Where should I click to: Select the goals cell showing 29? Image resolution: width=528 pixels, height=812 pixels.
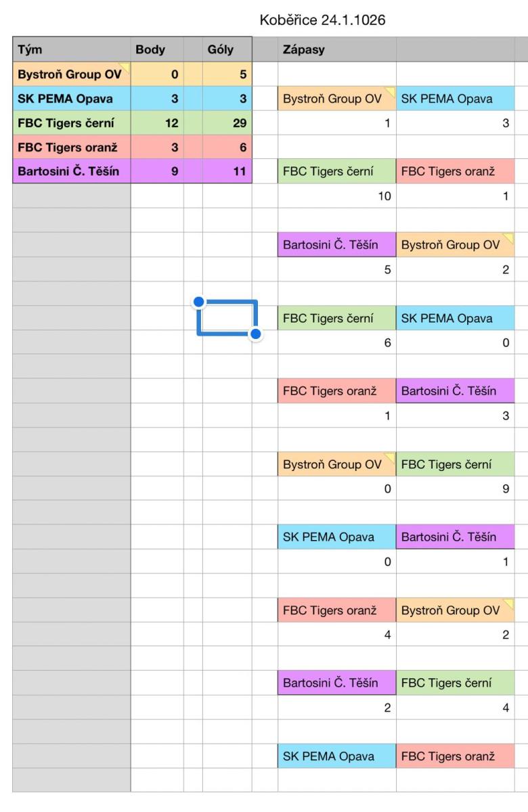coord(227,122)
